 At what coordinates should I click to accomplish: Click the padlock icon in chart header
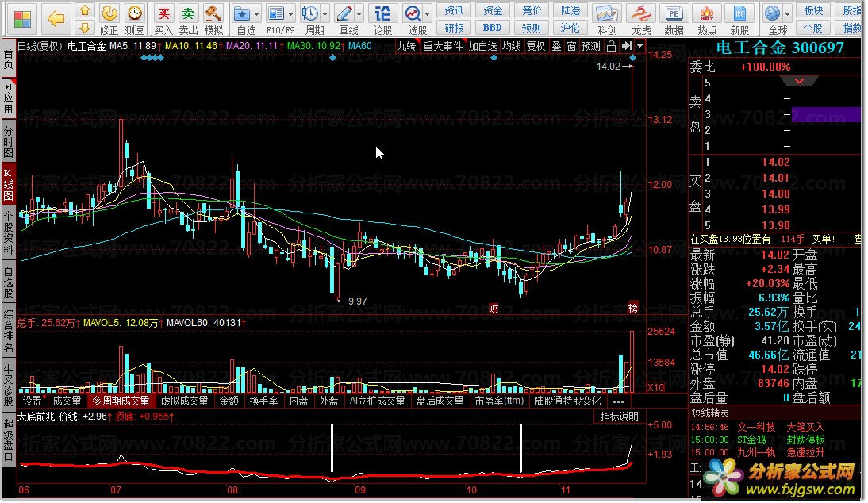tap(611, 47)
